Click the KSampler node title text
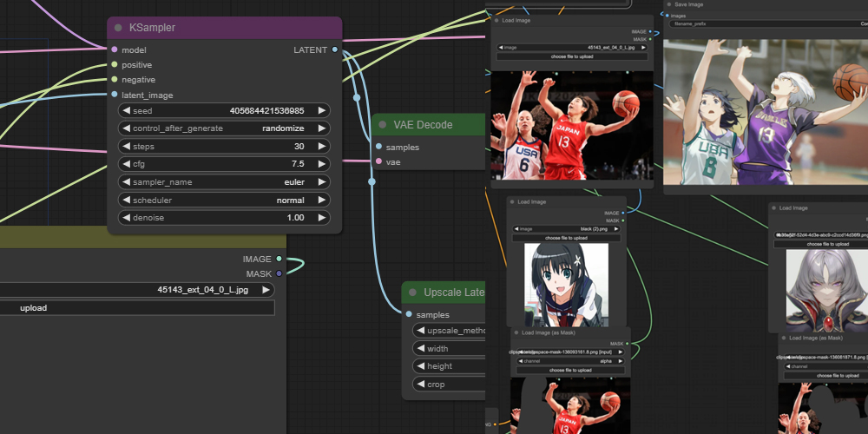Image resolution: width=868 pixels, height=434 pixels. (x=152, y=28)
